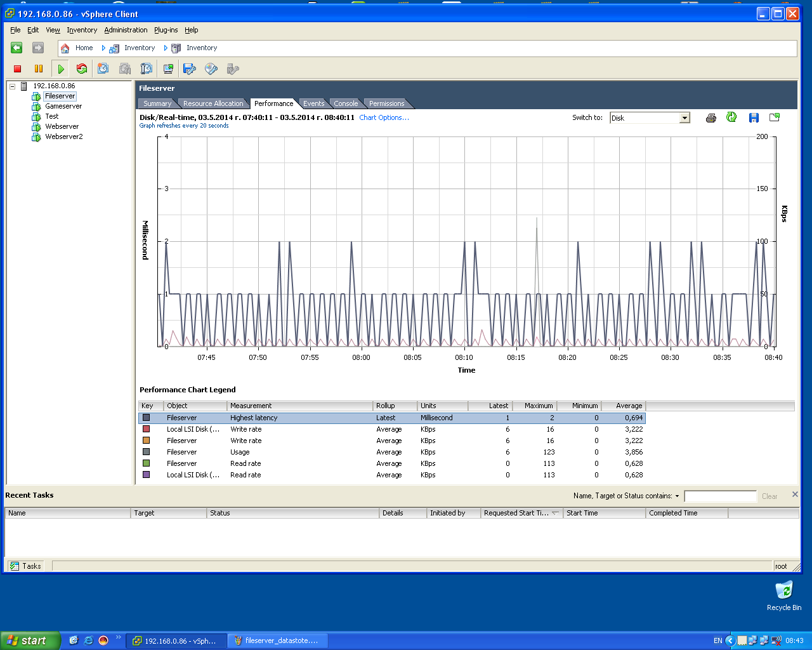Open the Chart Options link
812x650 pixels.
384,117
